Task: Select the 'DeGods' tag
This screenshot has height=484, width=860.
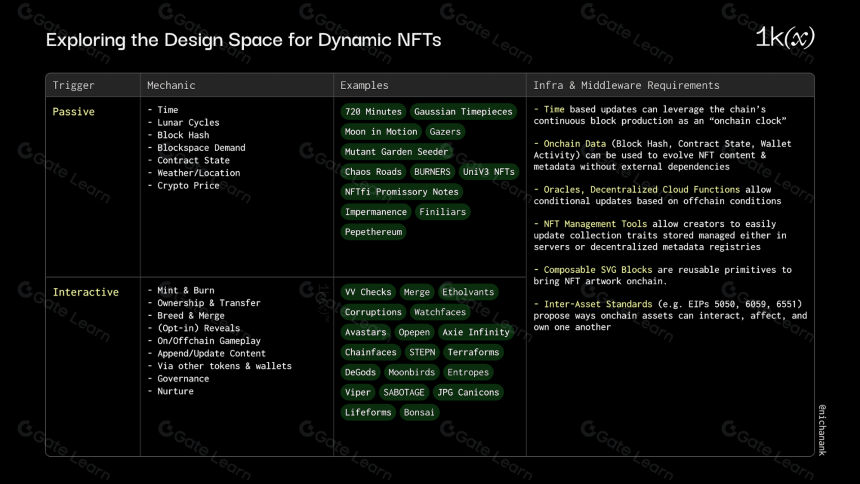Action: (360, 372)
